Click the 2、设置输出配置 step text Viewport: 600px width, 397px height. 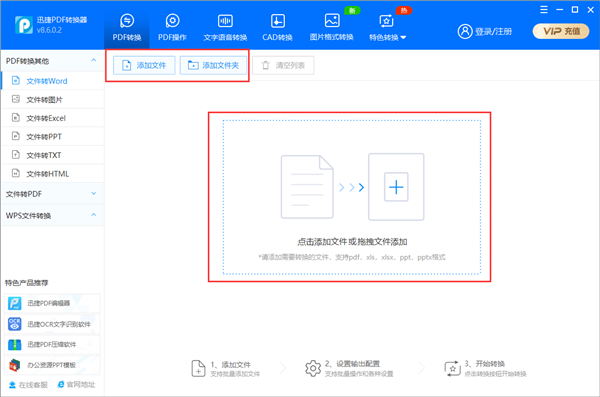[x=352, y=364]
